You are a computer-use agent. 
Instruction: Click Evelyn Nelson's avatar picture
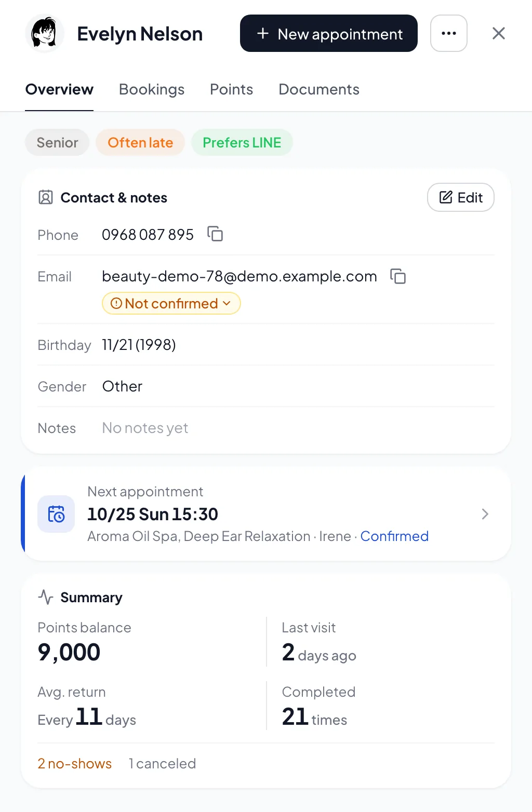45,33
